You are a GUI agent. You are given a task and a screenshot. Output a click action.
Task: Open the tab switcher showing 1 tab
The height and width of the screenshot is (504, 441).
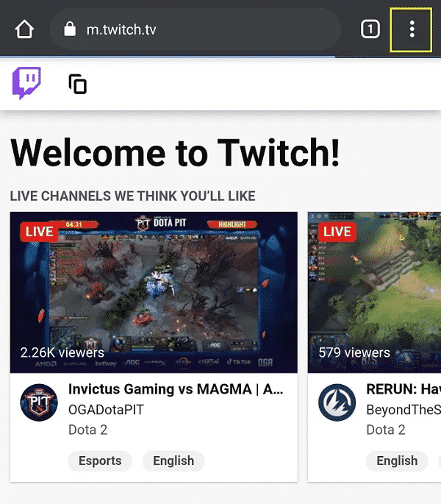370,29
